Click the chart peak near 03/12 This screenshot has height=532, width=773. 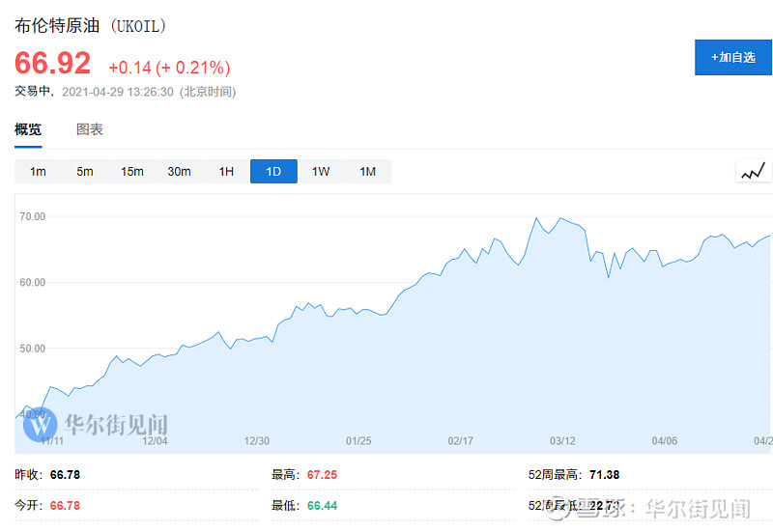536,219
